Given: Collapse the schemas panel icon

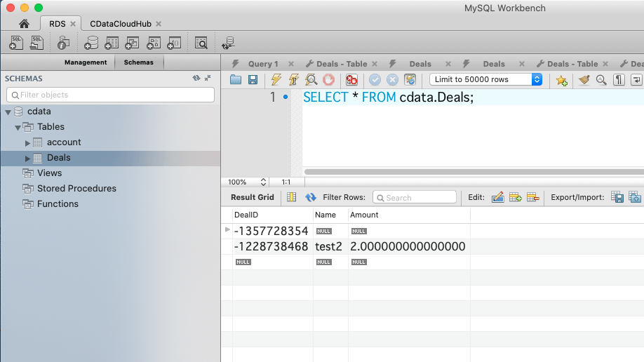Looking at the screenshot, I should pos(208,78).
